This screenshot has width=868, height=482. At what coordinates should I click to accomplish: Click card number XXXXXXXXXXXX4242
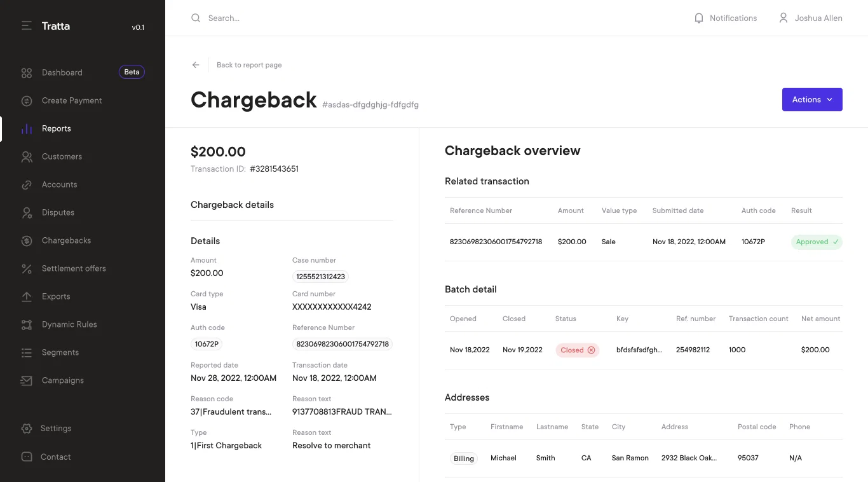click(332, 306)
